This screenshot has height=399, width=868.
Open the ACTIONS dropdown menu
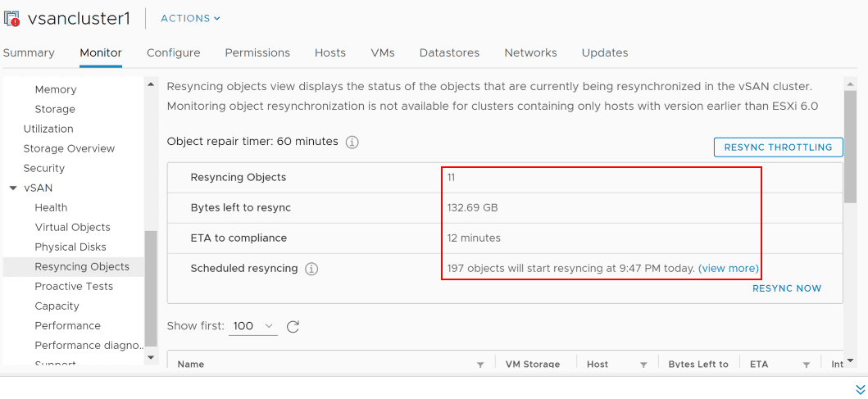click(190, 18)
